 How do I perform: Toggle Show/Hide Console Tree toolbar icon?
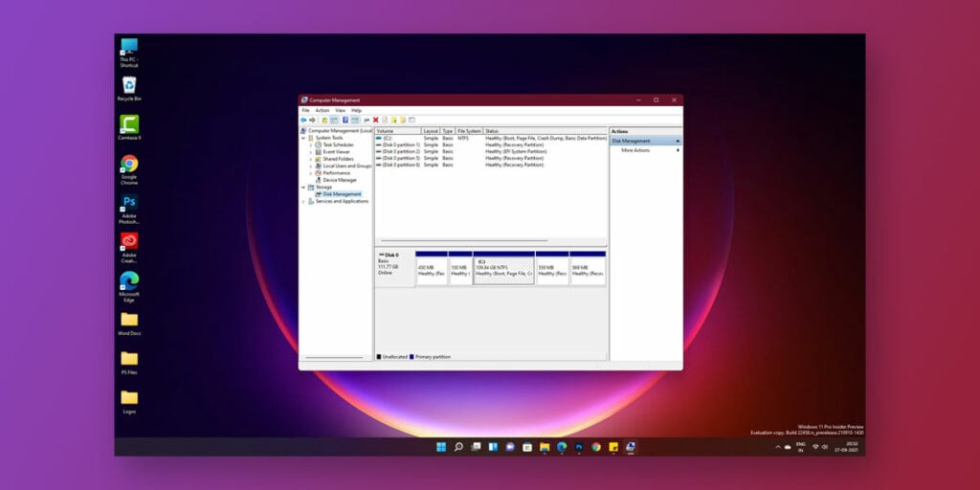click(x=334, y=120)
